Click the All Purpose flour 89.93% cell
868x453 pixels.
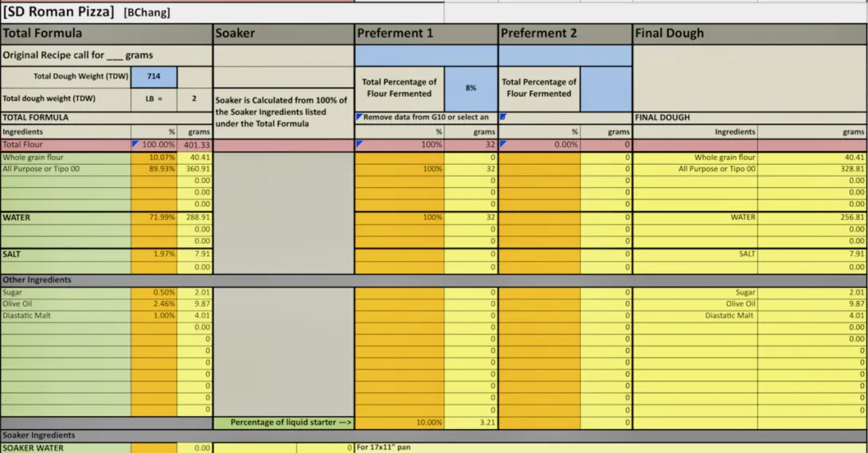(x=154, y=169)
